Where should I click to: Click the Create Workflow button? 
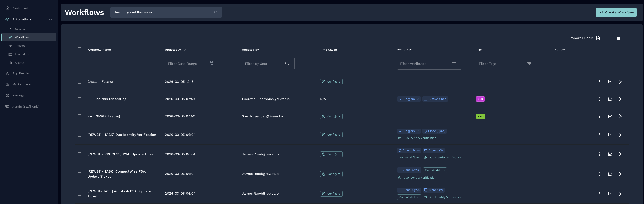click(616, 12)
